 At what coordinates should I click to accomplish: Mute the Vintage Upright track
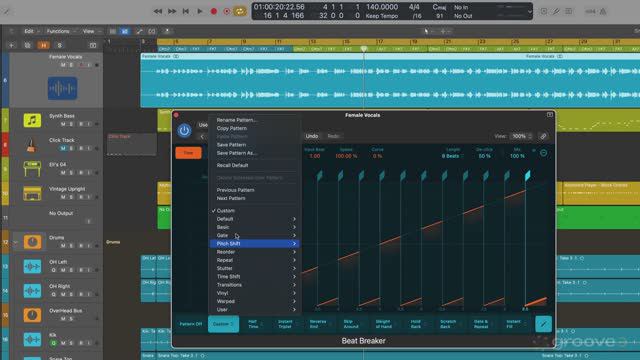click(x=63, y=197)
